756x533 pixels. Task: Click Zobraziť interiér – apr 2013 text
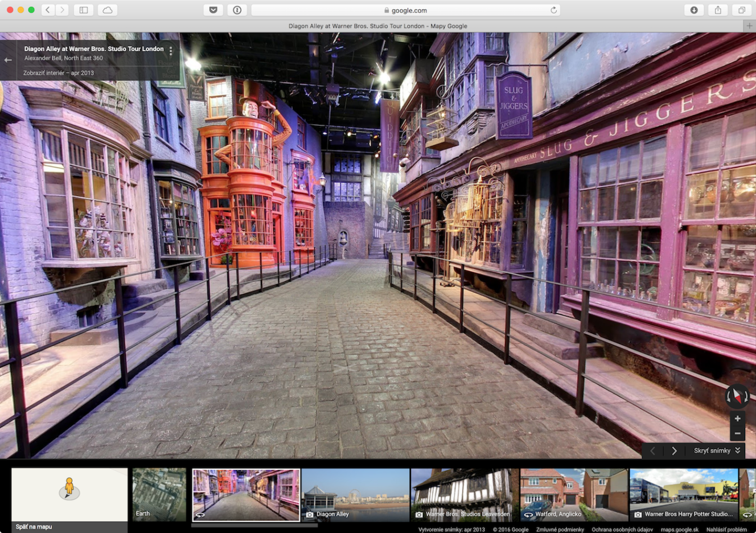[x=59, y=73]
